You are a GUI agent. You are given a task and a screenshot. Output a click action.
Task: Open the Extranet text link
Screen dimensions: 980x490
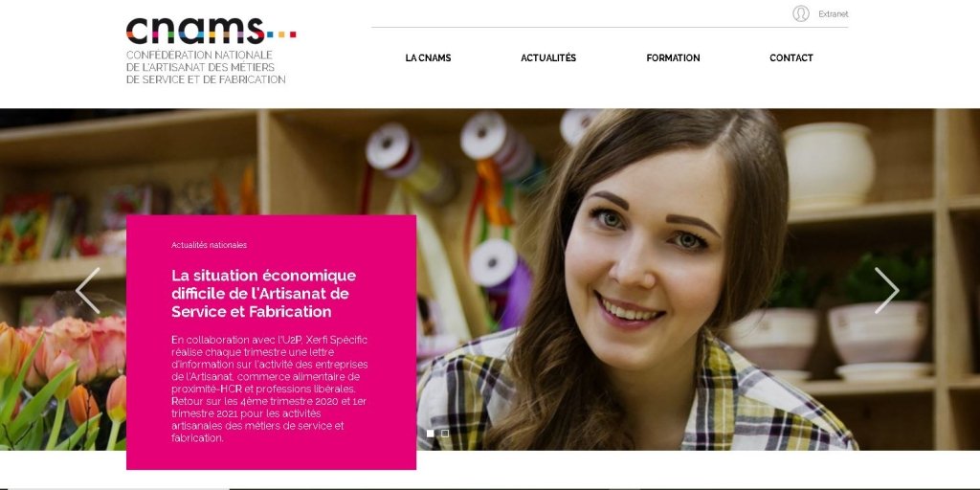[834, 14]
